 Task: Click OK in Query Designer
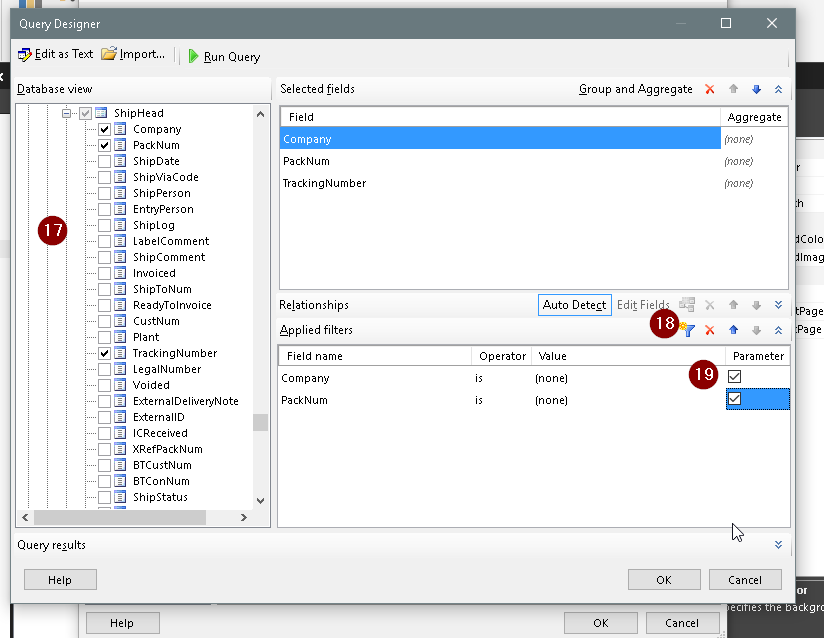tap(664, 579)
